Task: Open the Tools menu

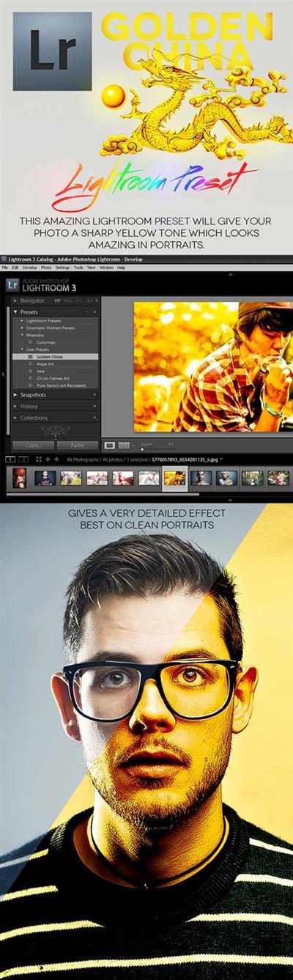Action: tap(78, 268)
